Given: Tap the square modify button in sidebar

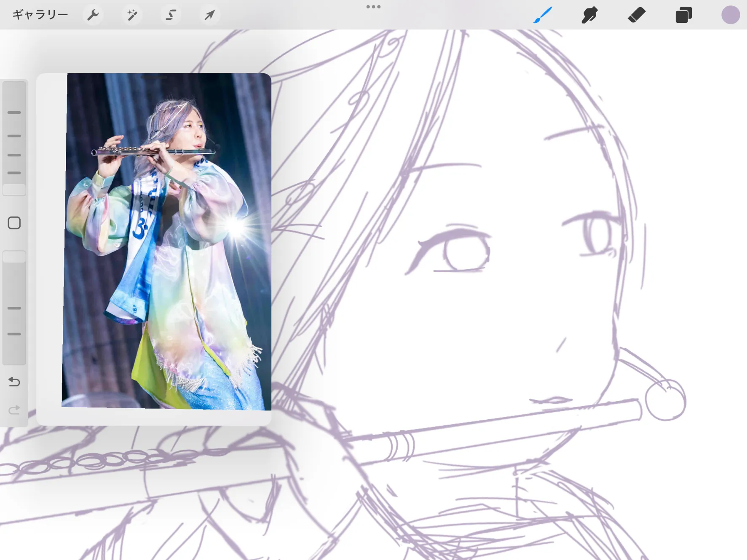Looking at the screenshot, I should point(14,223).
